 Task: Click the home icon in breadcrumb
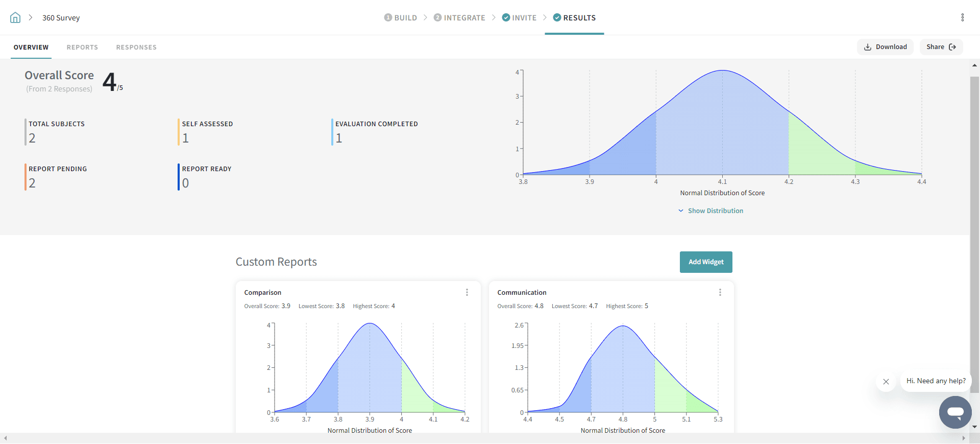(15, 18)
